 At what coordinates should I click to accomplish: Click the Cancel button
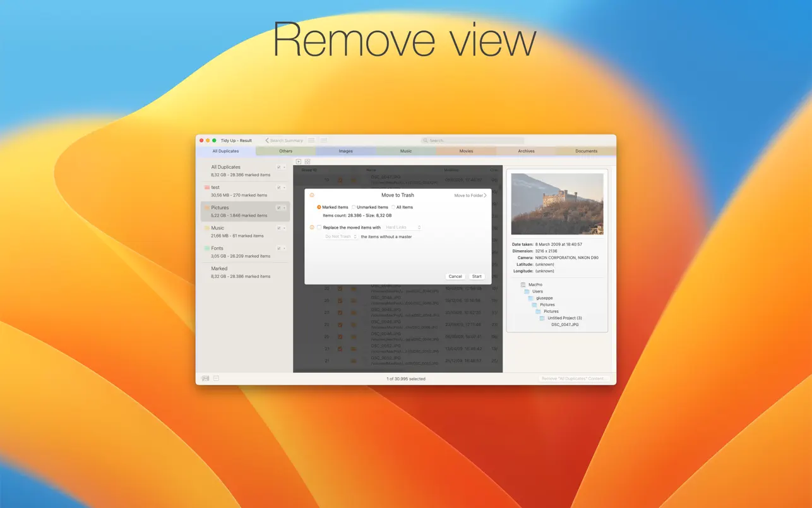[x=455, y=276]
